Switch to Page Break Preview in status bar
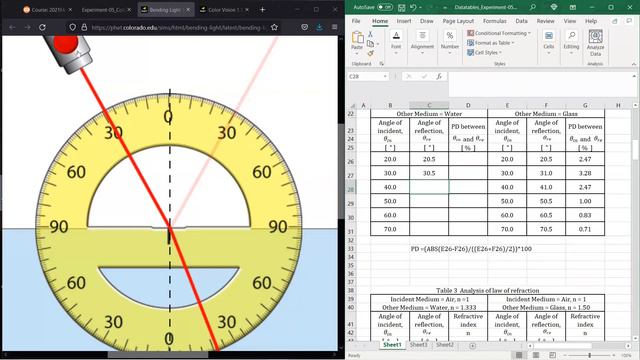This screenshot has height=360, width=640. coord(552,355)
